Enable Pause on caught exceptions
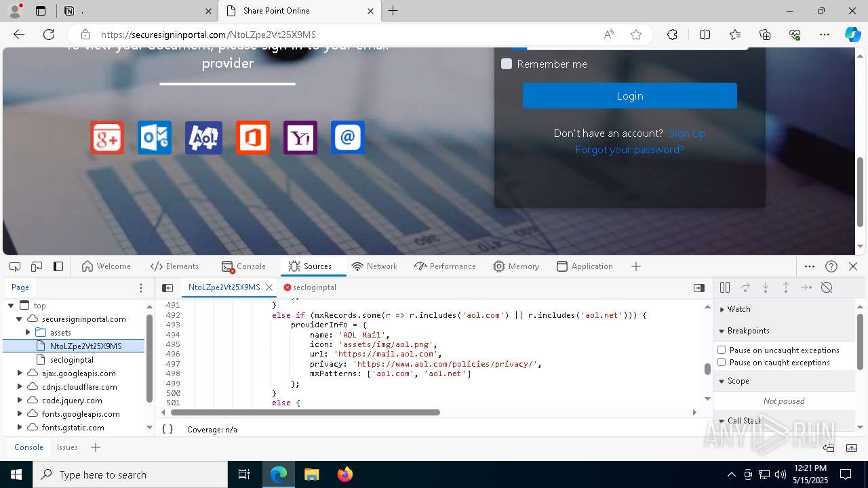The height and width of the screenshot is (488, 868). pyautogui.click(x=722, y=362)
